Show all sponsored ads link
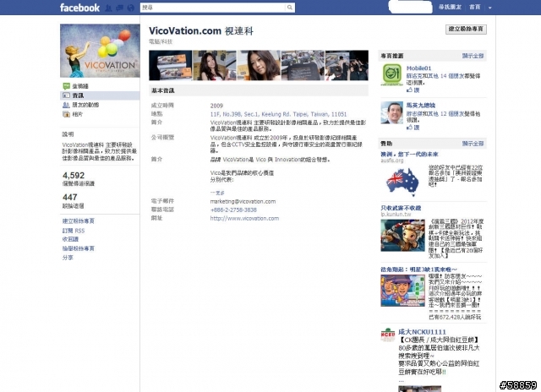541x392 pixels. pyautogui.click(x=473, y=144)
